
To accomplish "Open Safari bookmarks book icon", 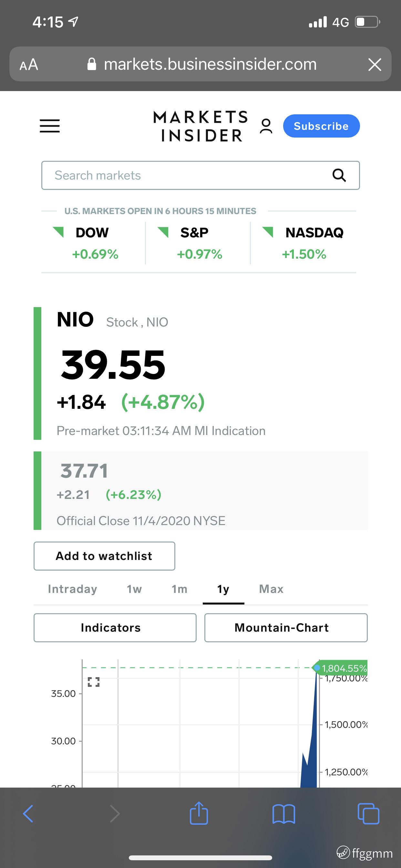I will tap(284, 814).
